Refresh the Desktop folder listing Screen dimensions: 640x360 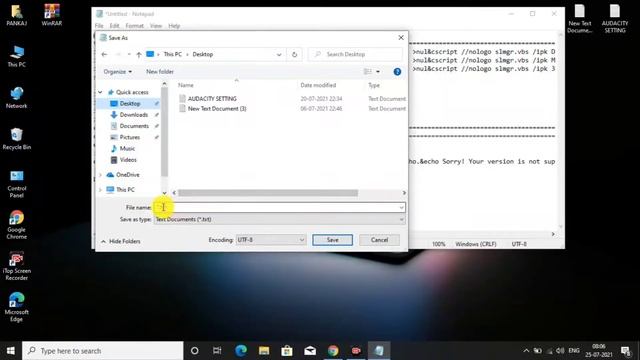[x=294, y=54]
